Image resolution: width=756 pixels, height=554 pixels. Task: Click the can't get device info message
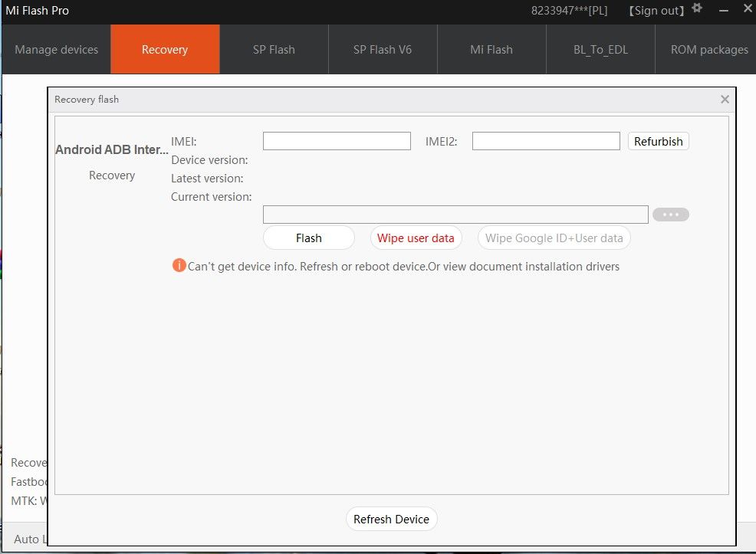tap(403, 267)
